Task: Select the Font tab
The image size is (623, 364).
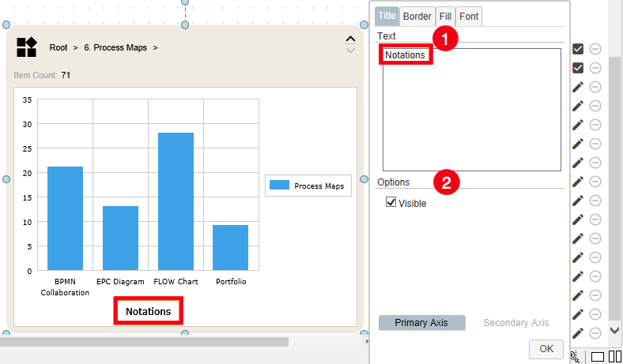Action: click(x=469, y=16)
